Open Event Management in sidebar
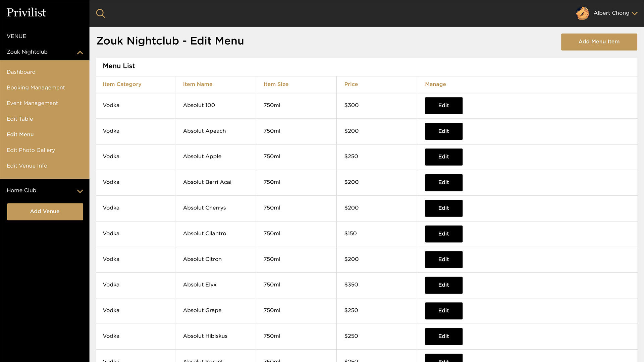 pyautogui.click(x=32, y=103)
